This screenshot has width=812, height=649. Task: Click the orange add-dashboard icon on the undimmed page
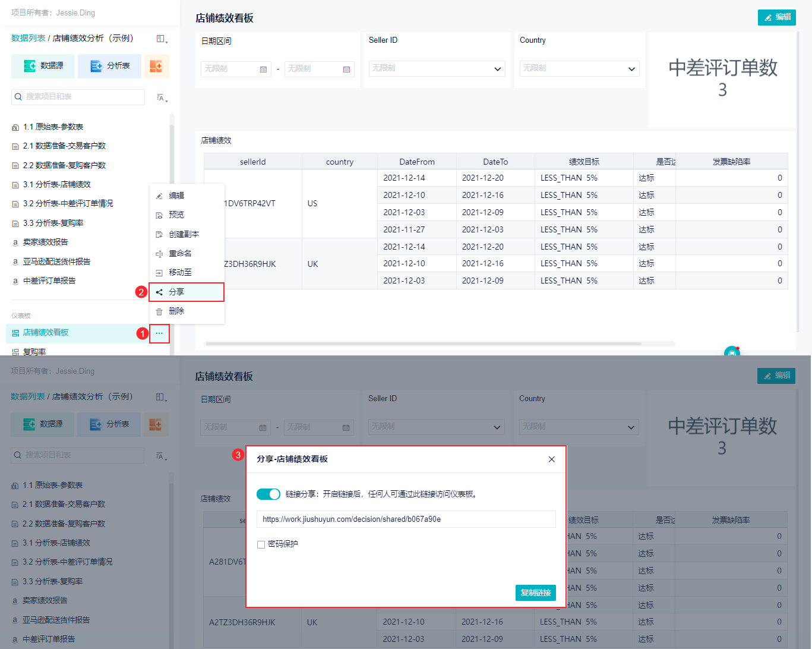click(x=156, y=66)
